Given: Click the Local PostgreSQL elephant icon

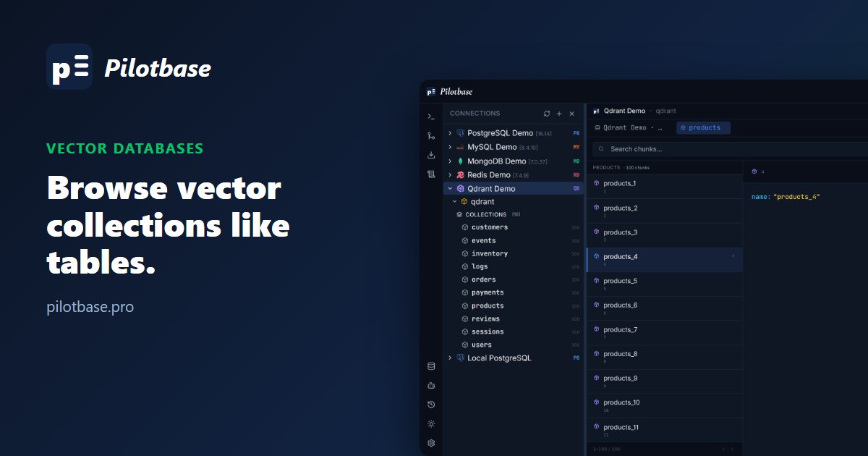Looking at the screenshot, I should point(461,358).
